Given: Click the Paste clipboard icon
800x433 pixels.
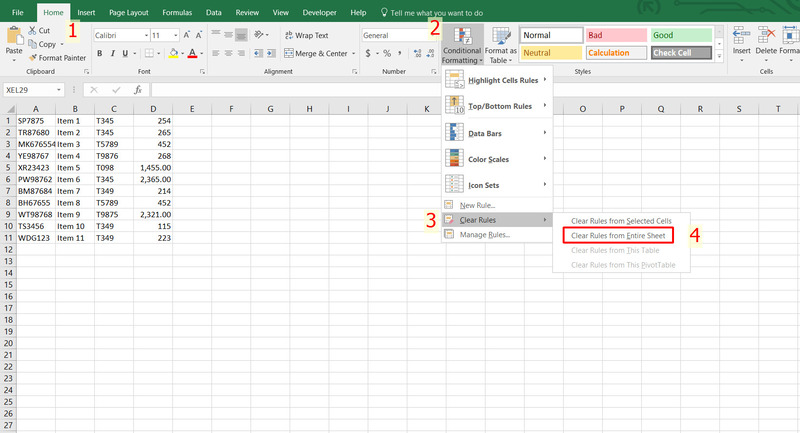Looking at the screenshot, I should (14, 34).
